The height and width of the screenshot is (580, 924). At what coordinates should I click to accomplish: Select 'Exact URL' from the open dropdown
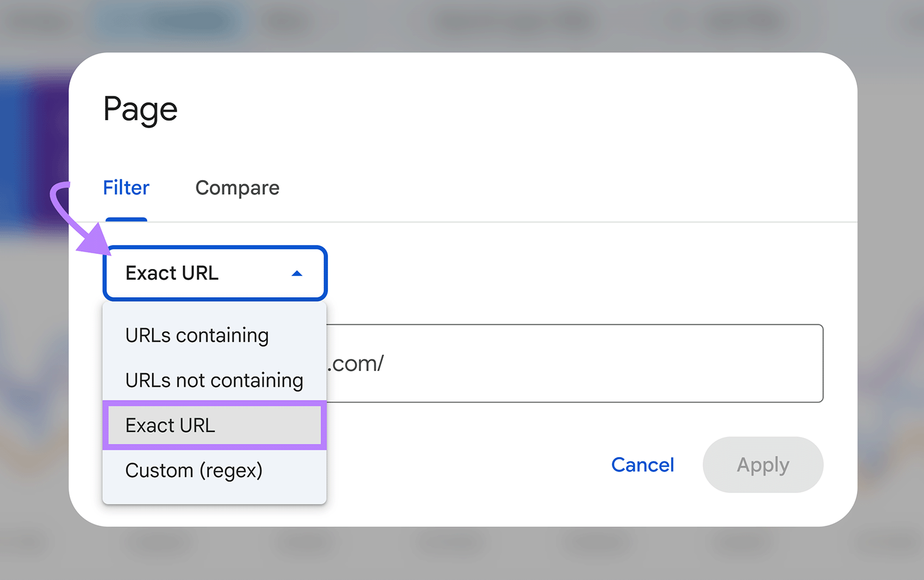(170, 425)
